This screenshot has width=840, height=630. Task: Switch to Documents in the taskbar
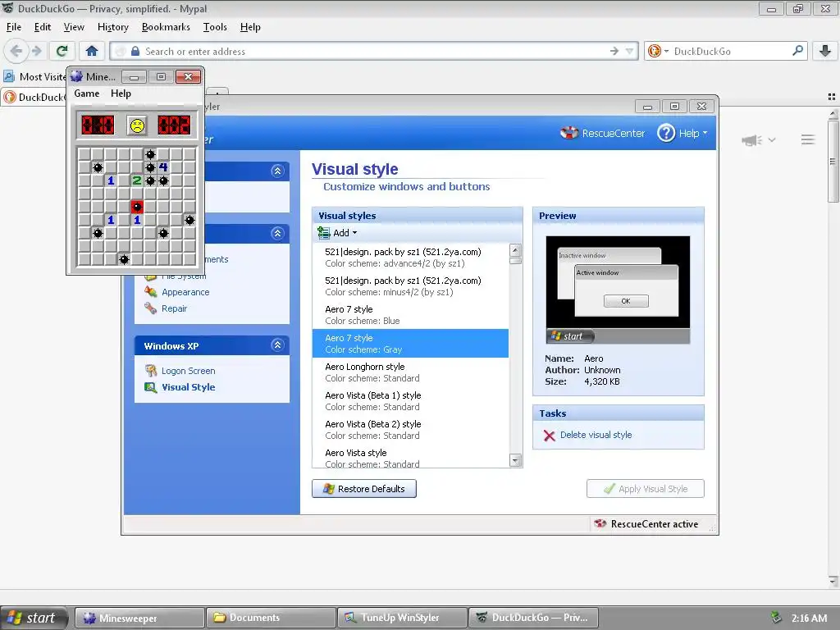(x=272, y=618)
